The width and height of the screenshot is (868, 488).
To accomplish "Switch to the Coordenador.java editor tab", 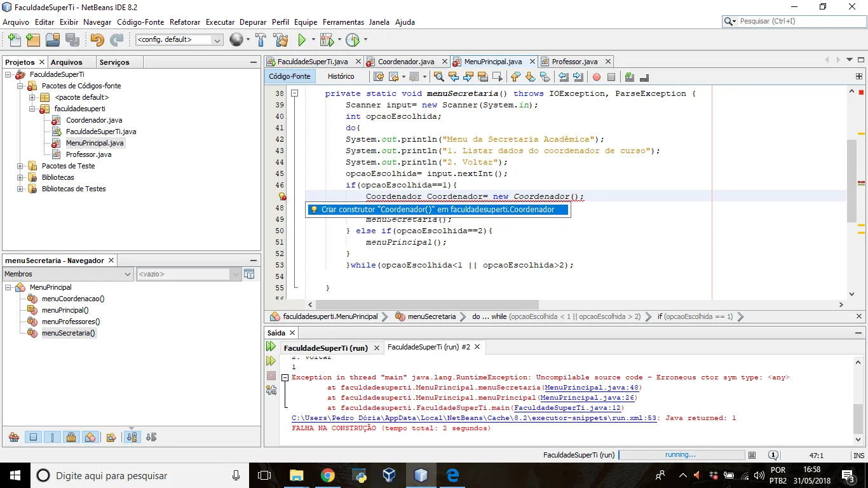I will coord(406,62).
